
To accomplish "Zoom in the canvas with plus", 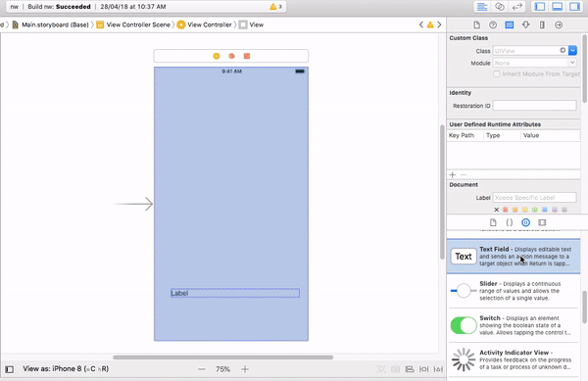I will pos(245,369).
